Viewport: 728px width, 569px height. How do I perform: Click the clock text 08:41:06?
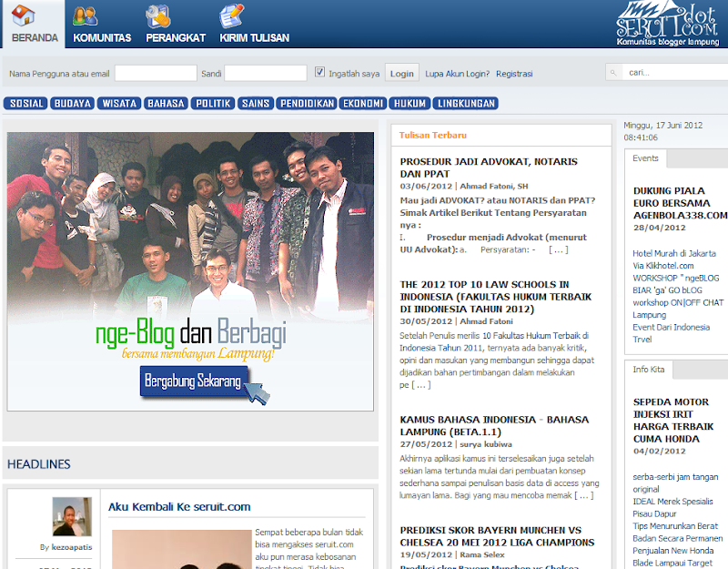point(641,137)
